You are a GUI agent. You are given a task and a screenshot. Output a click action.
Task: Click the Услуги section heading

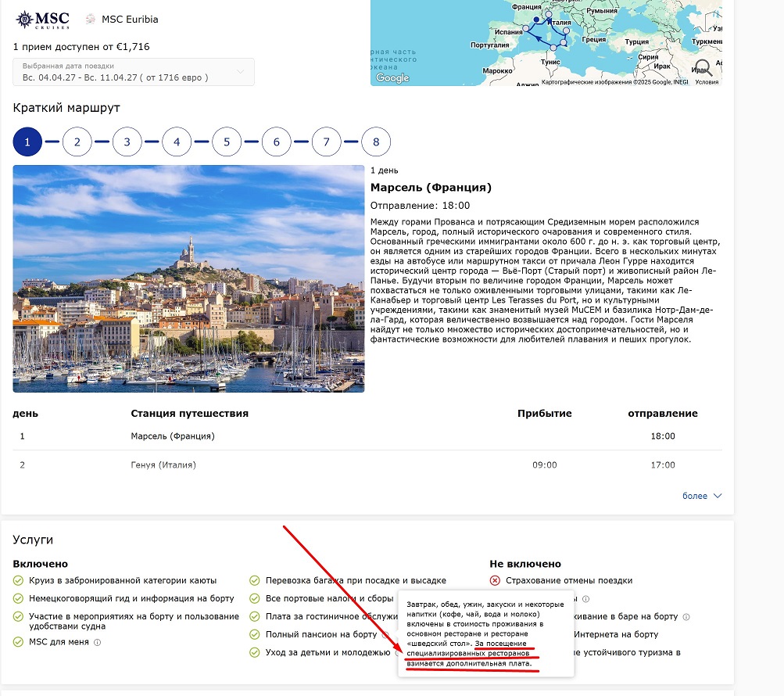click(33, 540)
